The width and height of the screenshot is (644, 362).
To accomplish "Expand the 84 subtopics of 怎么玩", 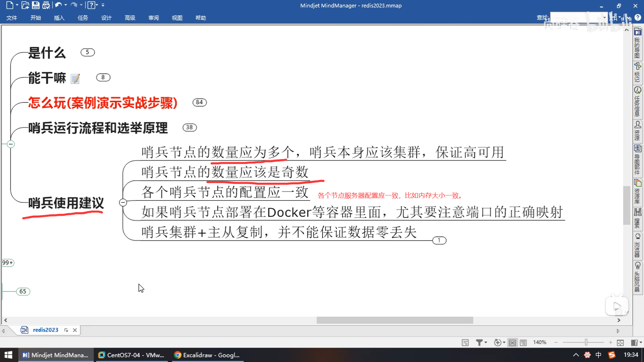I will point(199,102).
